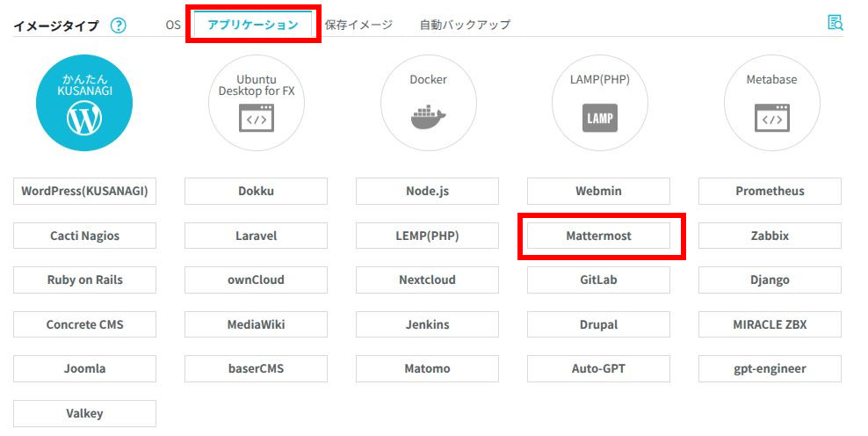The width and height of the screenshot is (868, 436).
Task: Open the 自動バックアップ tab
Action: pyautogui.click(x=465, y=25)
